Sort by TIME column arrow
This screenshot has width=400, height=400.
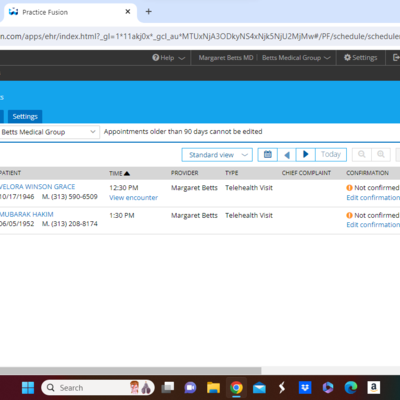click(x=127, y=173)
